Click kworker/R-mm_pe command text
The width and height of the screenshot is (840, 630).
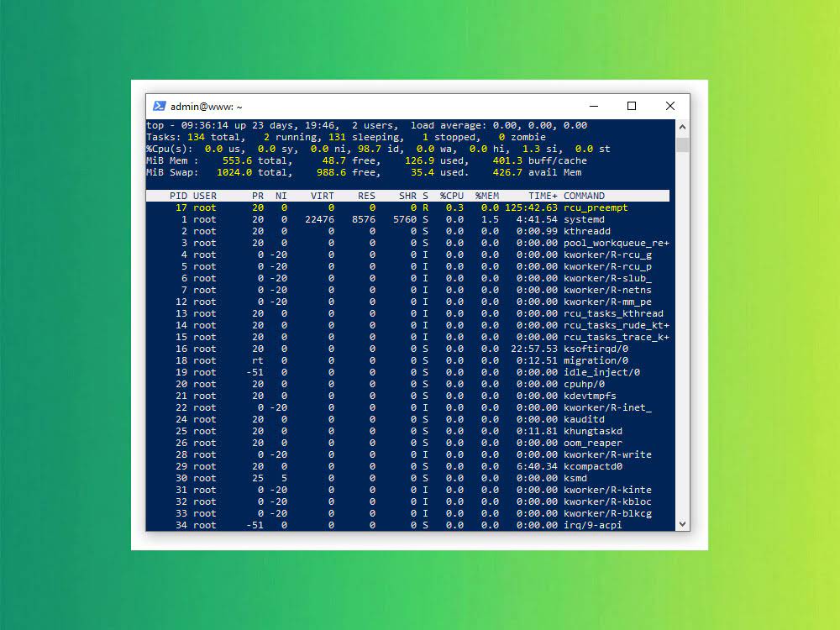click(x=607, y=302)
